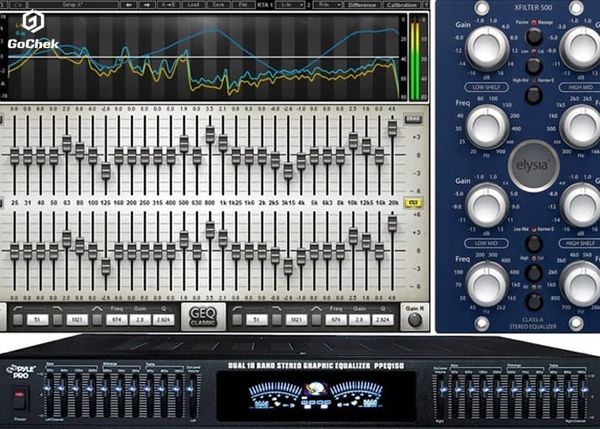The height and width of the screenshot is (429, 600).
Task: Click the elysia logo badge
Action: (534, 166)
